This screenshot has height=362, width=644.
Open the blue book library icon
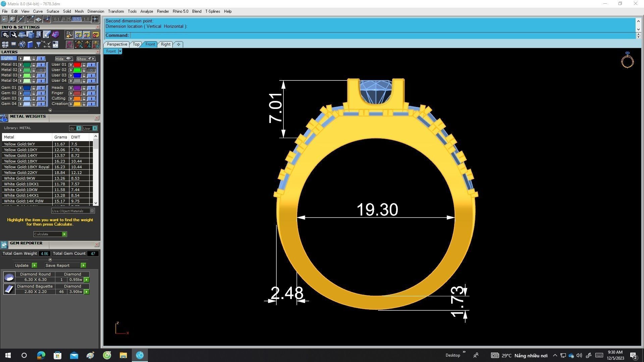[30, 45]
